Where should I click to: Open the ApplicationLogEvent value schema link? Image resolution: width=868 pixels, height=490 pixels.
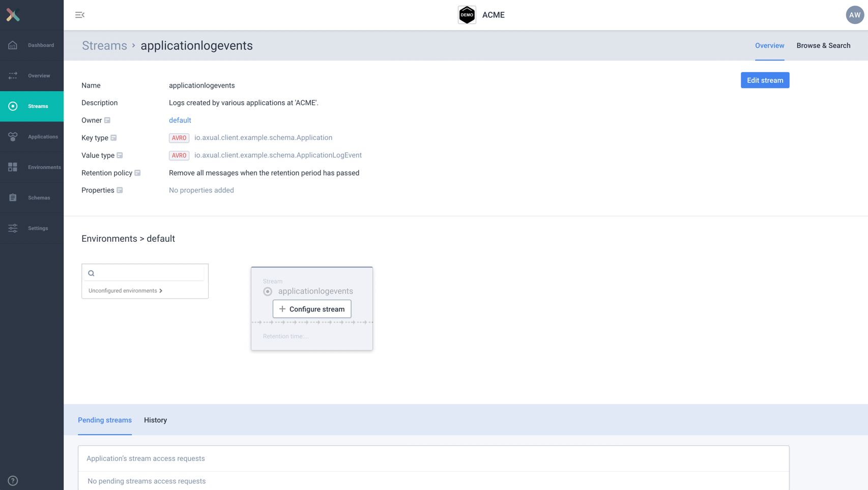tap(278, 155)
